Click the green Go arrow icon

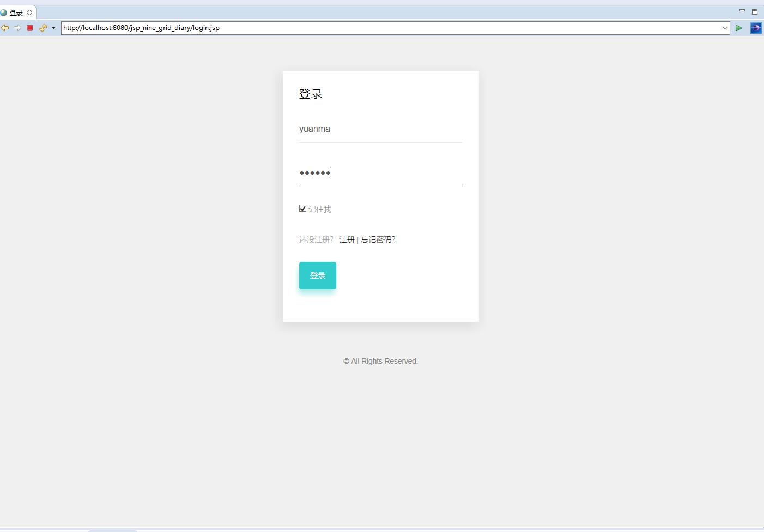tap(738, 28)
